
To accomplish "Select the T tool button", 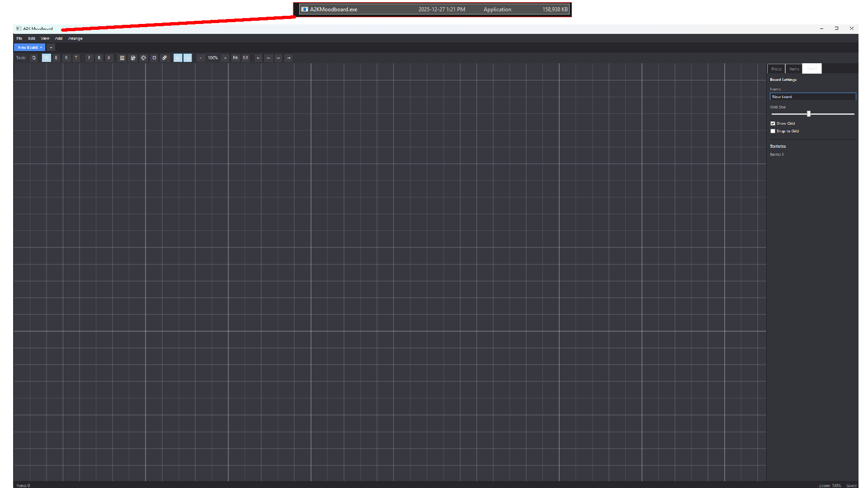I will 76,58.
